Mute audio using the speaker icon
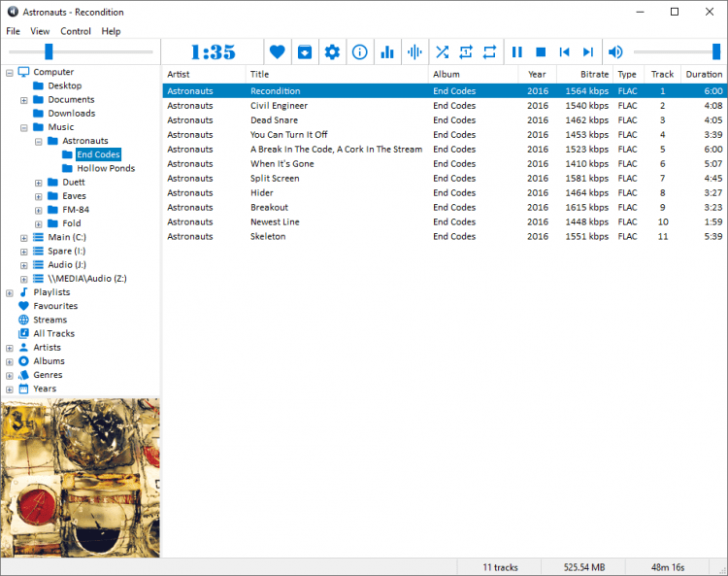 (x=615, y=52)
